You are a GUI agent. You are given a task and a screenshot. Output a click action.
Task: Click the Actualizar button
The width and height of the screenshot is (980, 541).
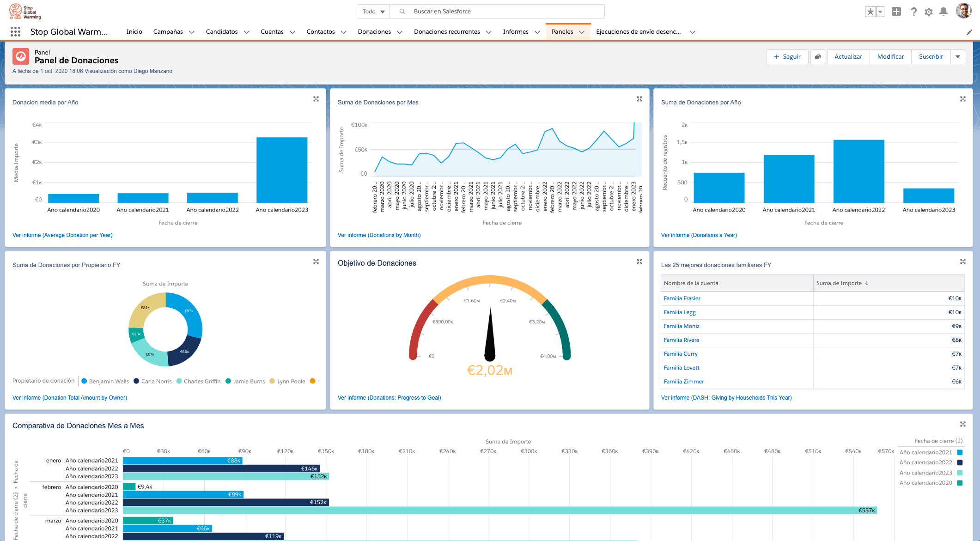[848, 57]
